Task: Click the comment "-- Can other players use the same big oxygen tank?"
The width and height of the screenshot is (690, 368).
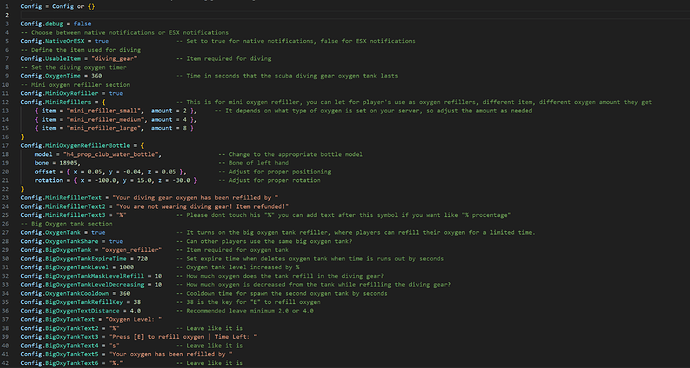Action: [264, 241]
